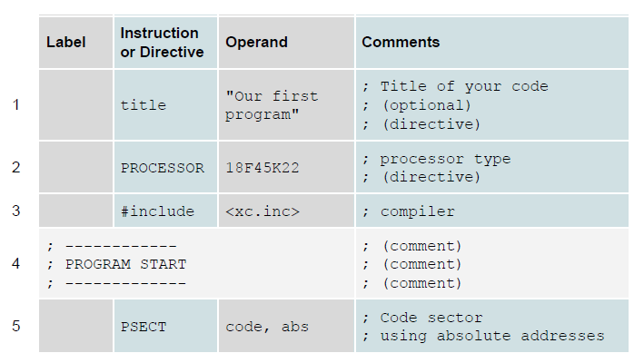
Task: Click the empty Label cell in row 5
Action: pyautogui.click(x=76, y=326)
